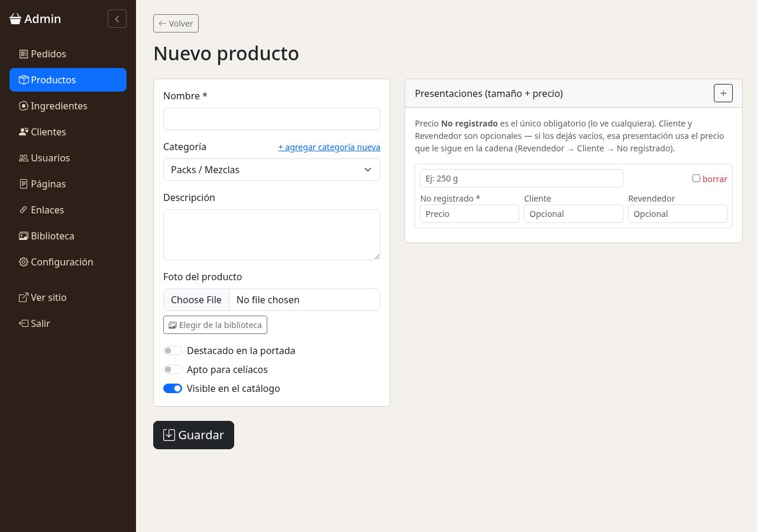Click the Salir sidebar entry
The width and height of the screenshot is (757, 532).
(68, 323)
